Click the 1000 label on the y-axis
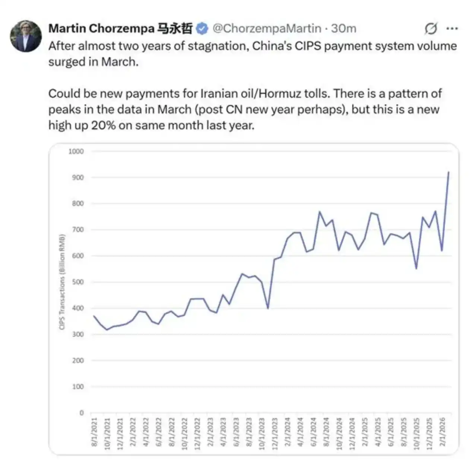This screenshot has height=465, width=476. (76, 151)
